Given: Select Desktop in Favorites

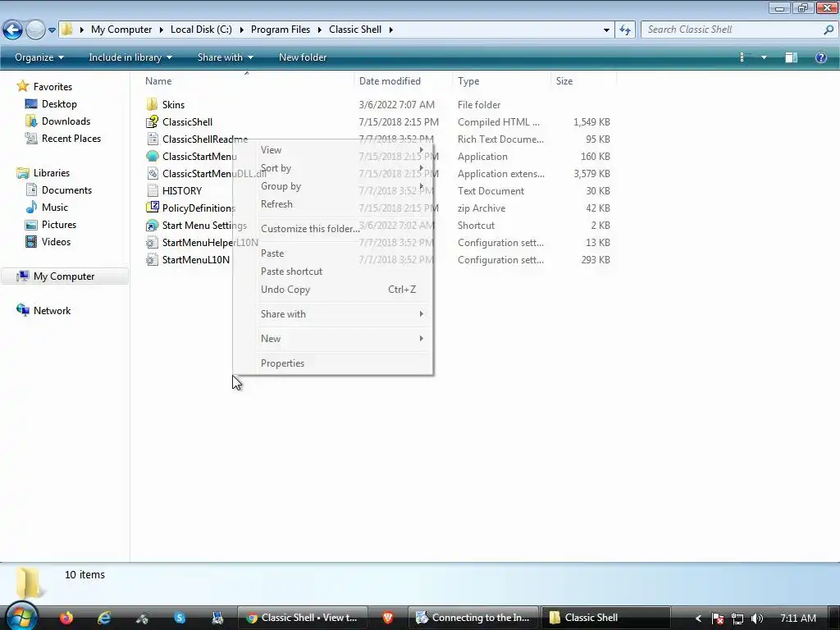Looking at the screenshot, I should pyautogui.click(x=59, y=104).
